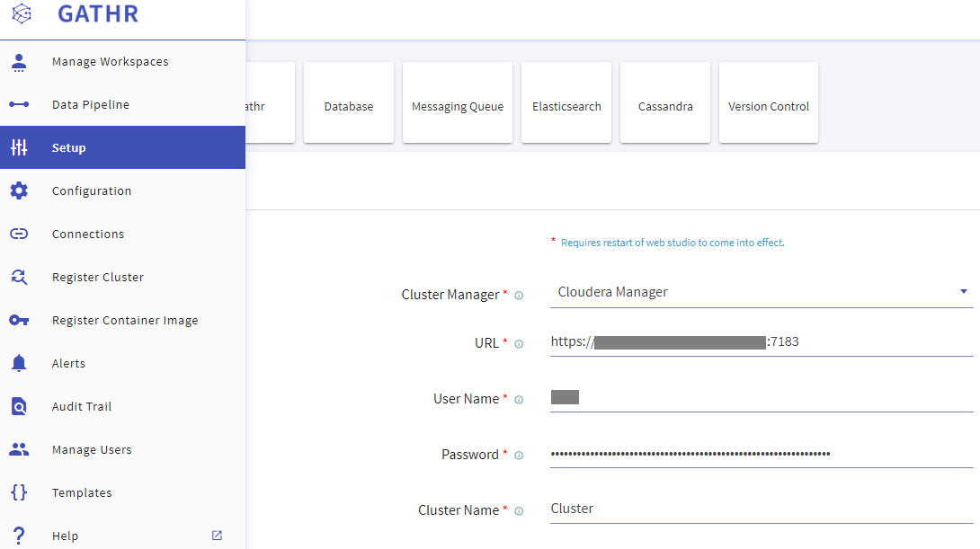980x549 pixels.
Task: Click the GATHR brand title text
Action: click(x=98, y=13)
